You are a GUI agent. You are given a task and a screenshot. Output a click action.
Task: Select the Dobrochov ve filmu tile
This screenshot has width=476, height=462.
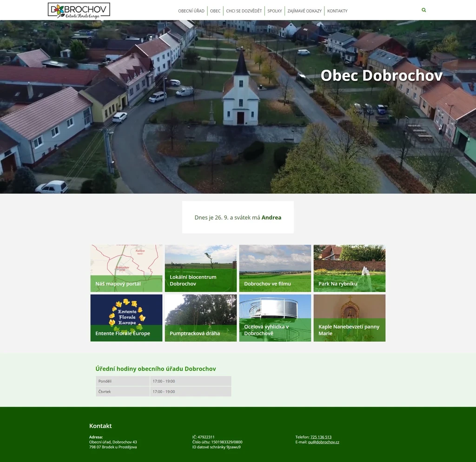[x=275, y=268]
